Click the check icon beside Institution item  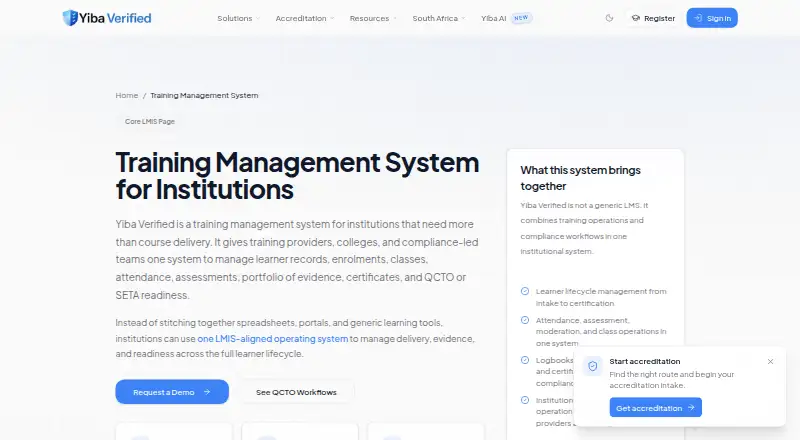point(524,400)
